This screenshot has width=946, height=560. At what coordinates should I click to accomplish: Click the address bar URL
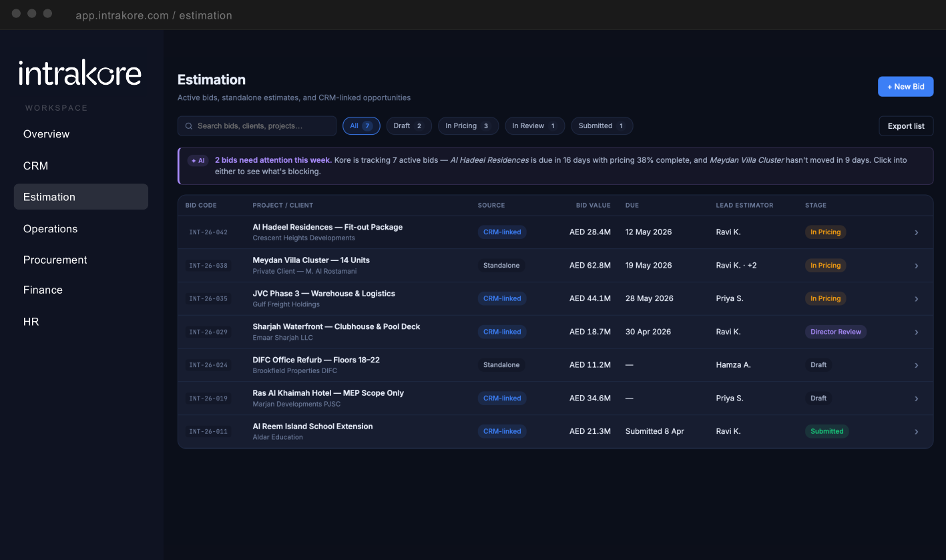point(154,15)
